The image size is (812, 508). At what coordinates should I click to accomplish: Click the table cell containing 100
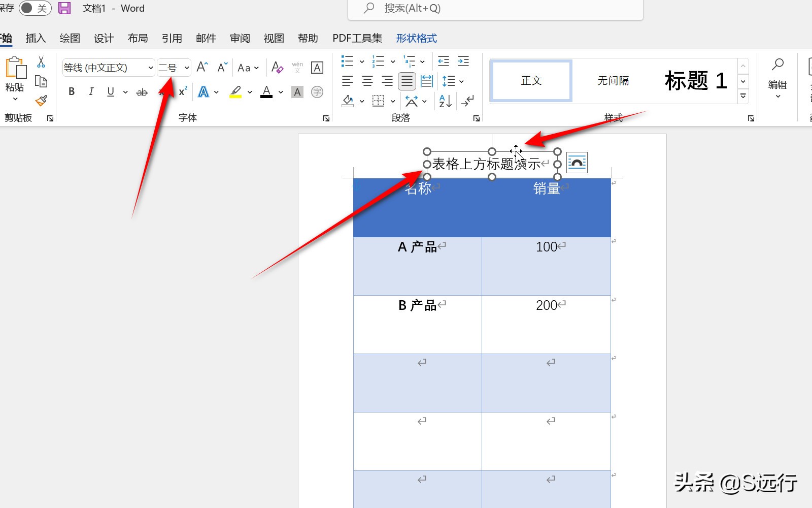pos(547,266)
